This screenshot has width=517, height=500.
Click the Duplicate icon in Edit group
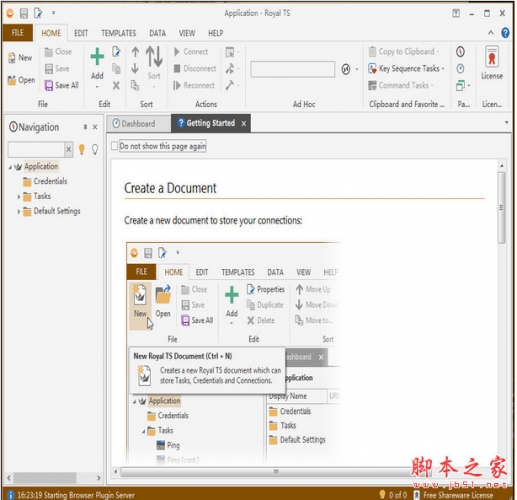click(116, 69)
